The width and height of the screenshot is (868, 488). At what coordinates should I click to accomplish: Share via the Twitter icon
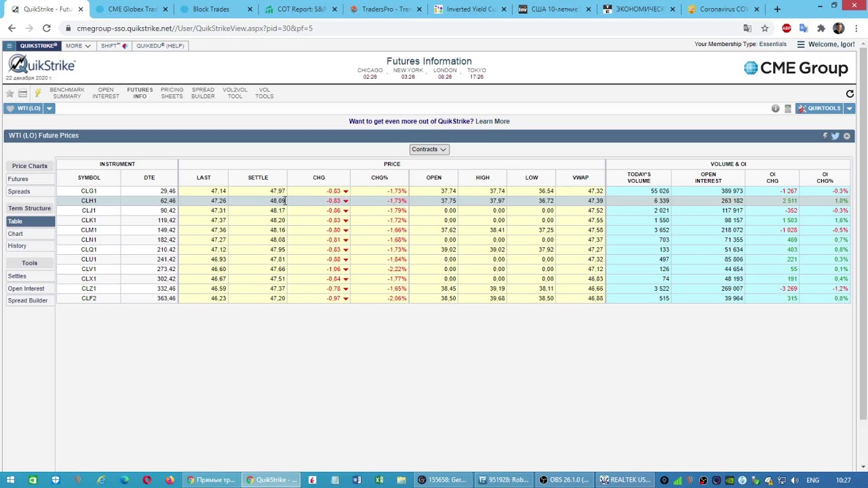click(835, 136)
